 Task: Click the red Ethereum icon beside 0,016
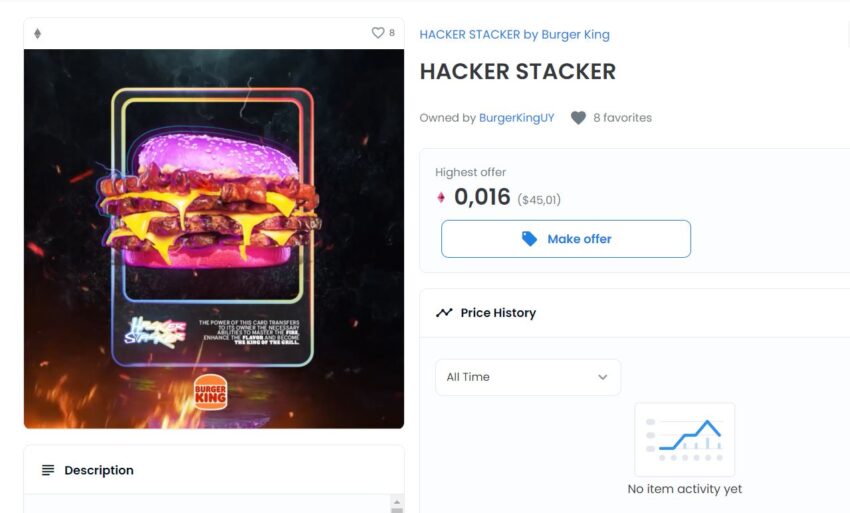pyautogui.click(x=441, y=198)
